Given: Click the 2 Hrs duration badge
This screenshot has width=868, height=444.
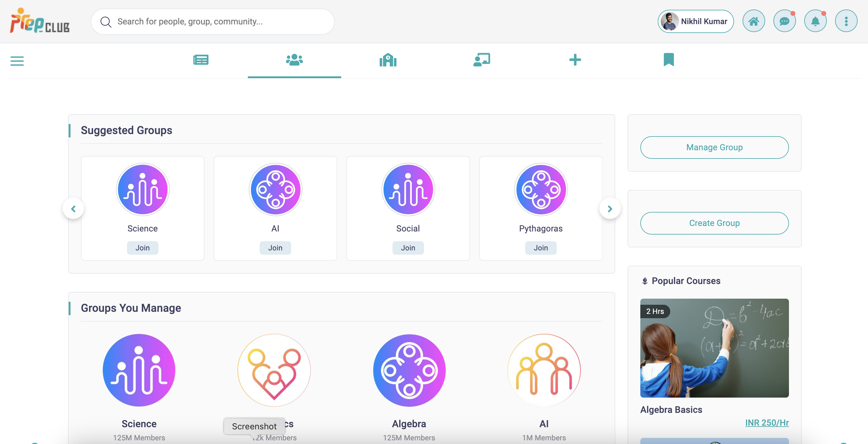Looking at the screenshot, I should [x=655, y=311].
